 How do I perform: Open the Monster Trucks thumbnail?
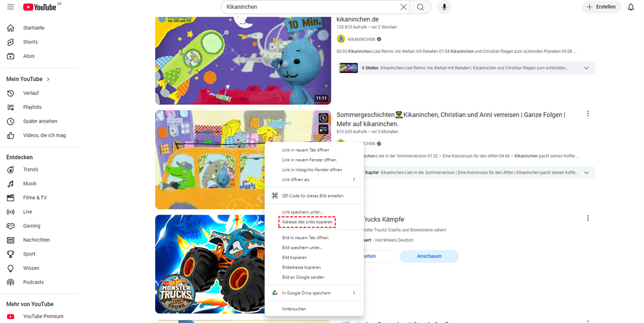[x=210, y=264]
